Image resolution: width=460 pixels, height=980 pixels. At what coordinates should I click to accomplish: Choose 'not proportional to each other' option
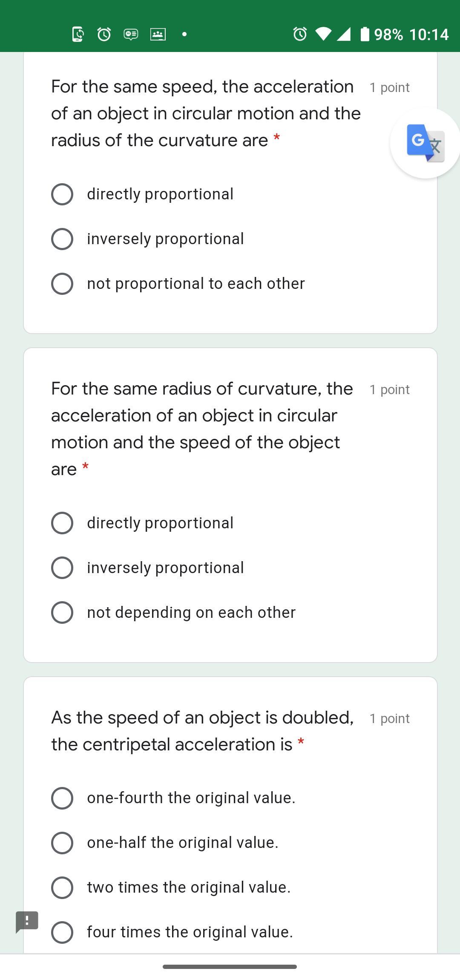[62, 284]
